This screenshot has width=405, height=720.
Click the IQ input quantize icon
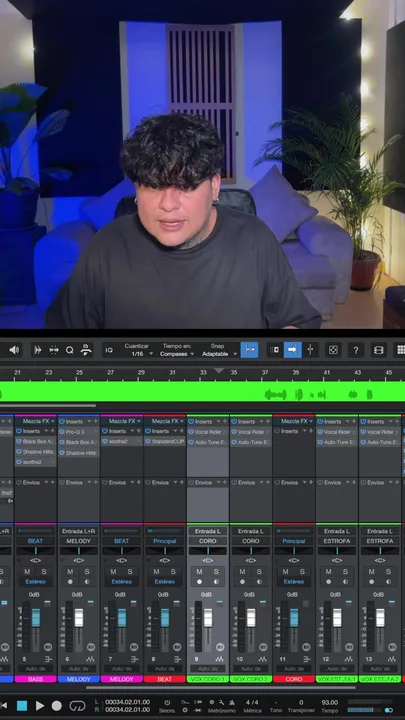tap(109, 350)
